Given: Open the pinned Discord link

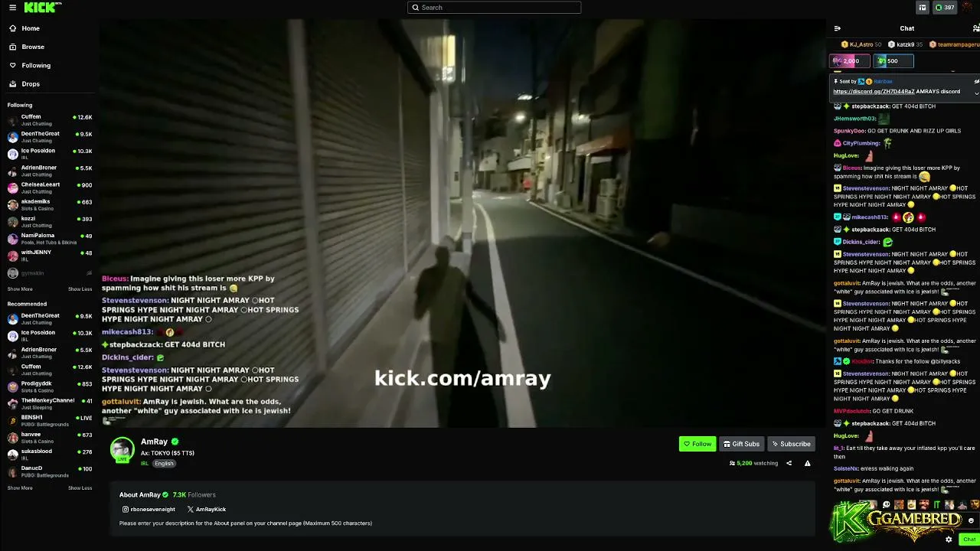Looking at the screenshot, I should (874, 92).
